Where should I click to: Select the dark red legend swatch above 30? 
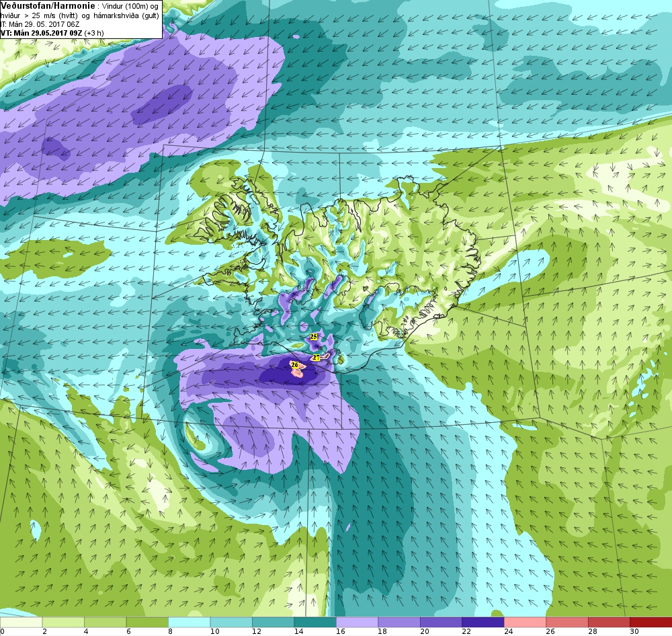651,622
